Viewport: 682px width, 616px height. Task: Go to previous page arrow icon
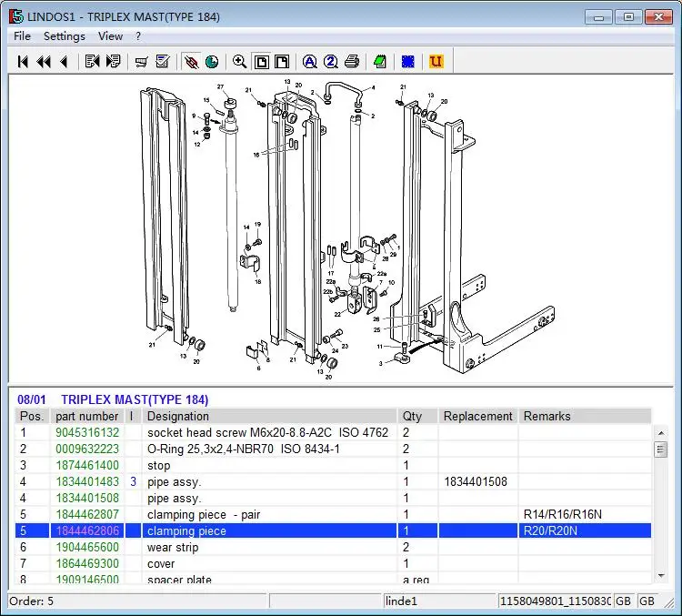tap(64, 62)
